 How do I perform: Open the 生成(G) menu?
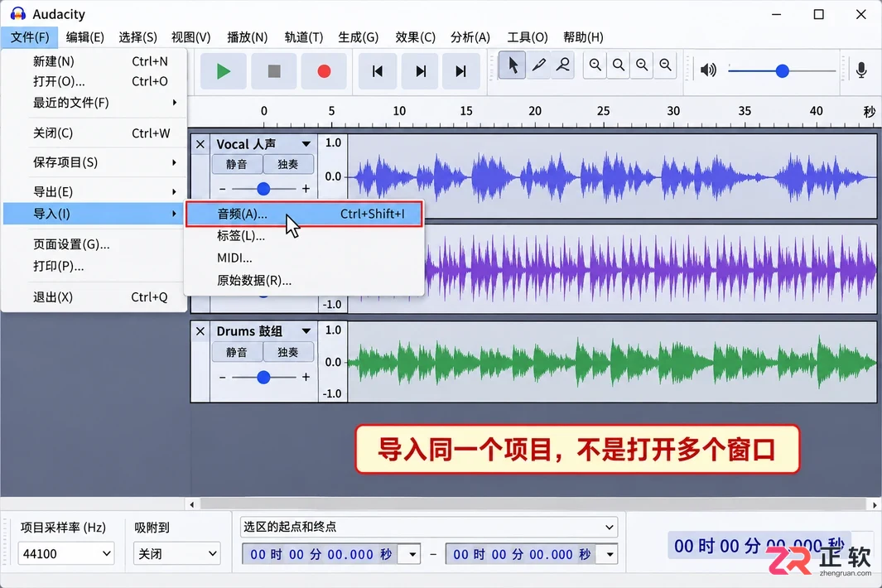(x=358, y=37)
